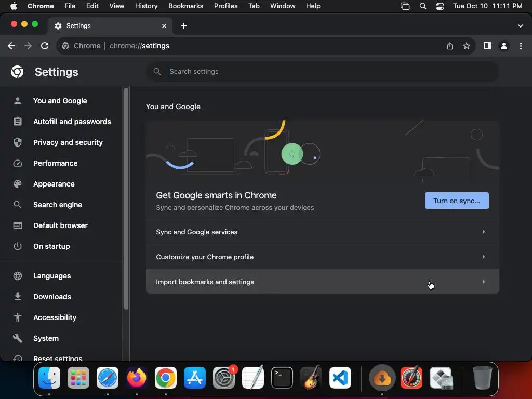Bookmark this tab with the star icon
The width and height of the screenshot is (532, 399).
[467, 46]
